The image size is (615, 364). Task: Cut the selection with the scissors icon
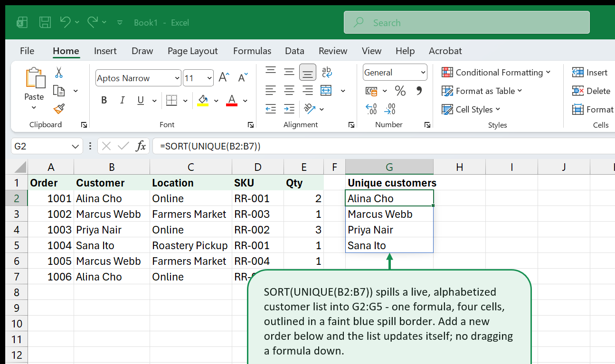59,72
